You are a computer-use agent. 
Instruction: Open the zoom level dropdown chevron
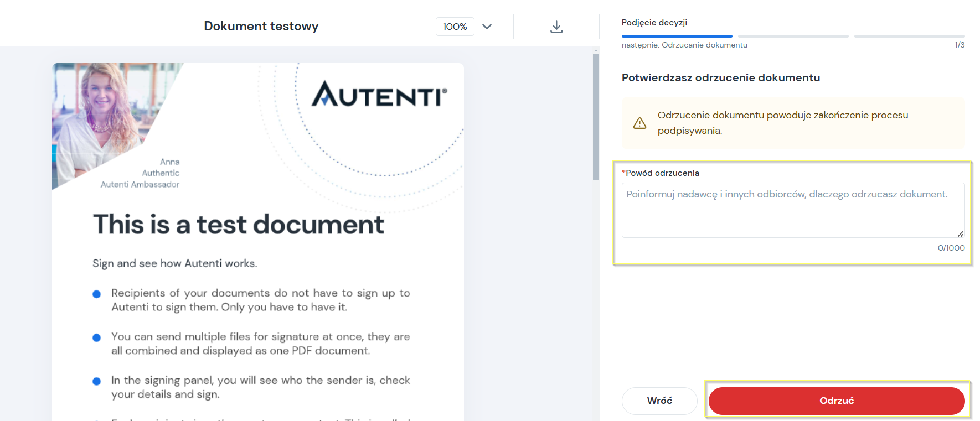[487, 27]
